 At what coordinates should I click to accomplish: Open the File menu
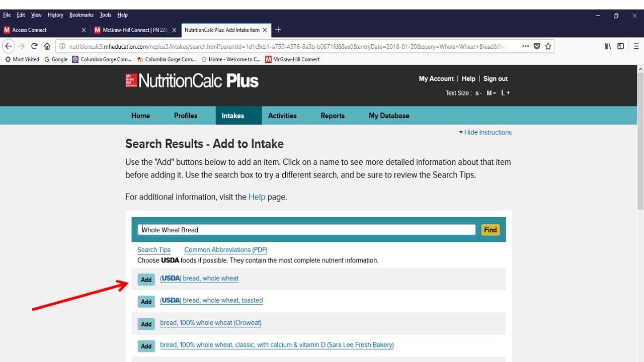(x=7, y=15)
